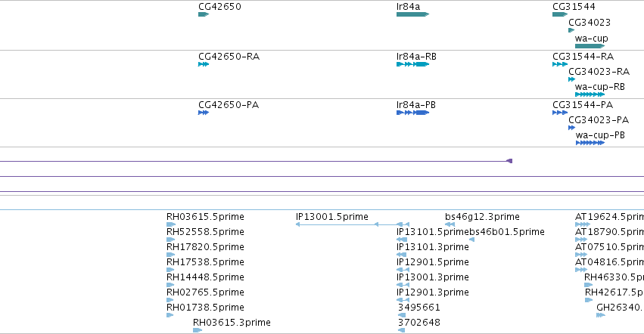This screenshot has height=334, width=644.
Task: Select the IP13001.5prime spliced EST
Action: click(353, 224)
